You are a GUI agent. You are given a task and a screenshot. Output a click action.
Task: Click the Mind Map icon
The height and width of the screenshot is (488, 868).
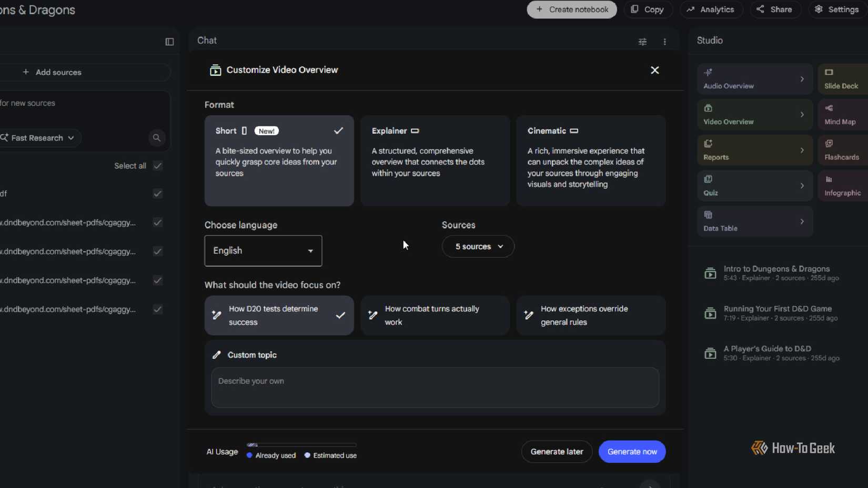tap(829, 108)
